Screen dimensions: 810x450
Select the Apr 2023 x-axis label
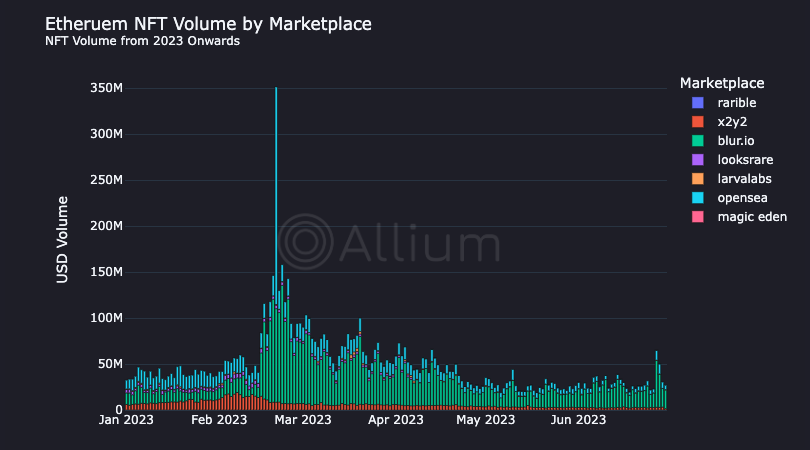point(396,420)
